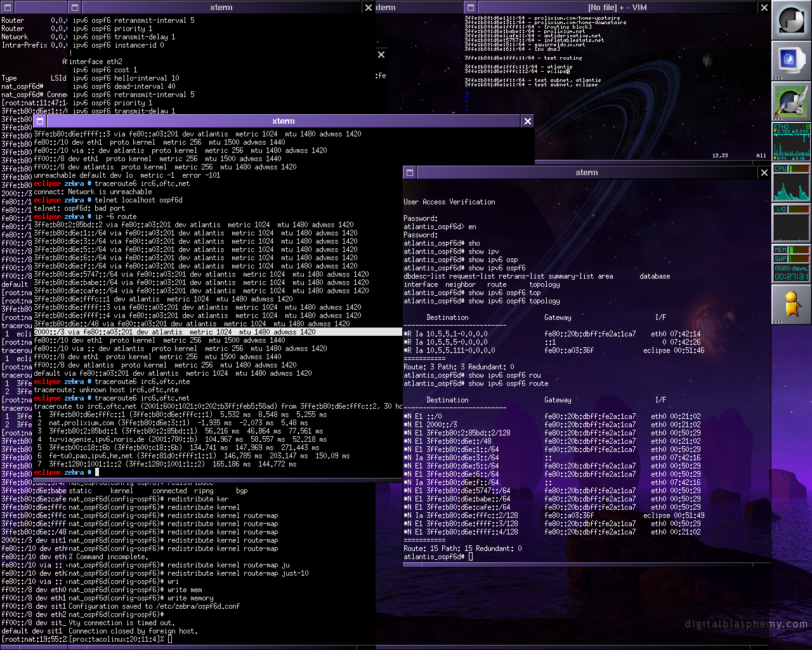The height and width of the screenshot is (650, 812).
Task: Focus the '[No file] + - VIM' title bar
Action: pos(617,8)
